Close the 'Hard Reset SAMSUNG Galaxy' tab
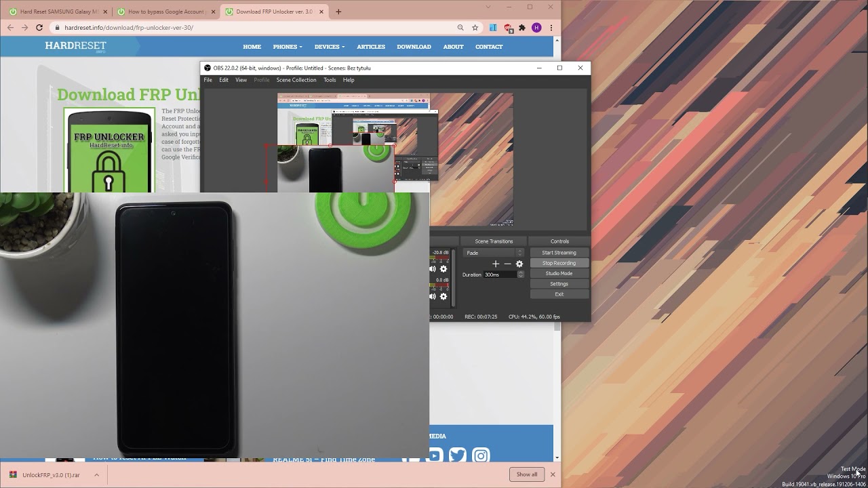This screenshot has width=868, height=488. tap(105, 12)
